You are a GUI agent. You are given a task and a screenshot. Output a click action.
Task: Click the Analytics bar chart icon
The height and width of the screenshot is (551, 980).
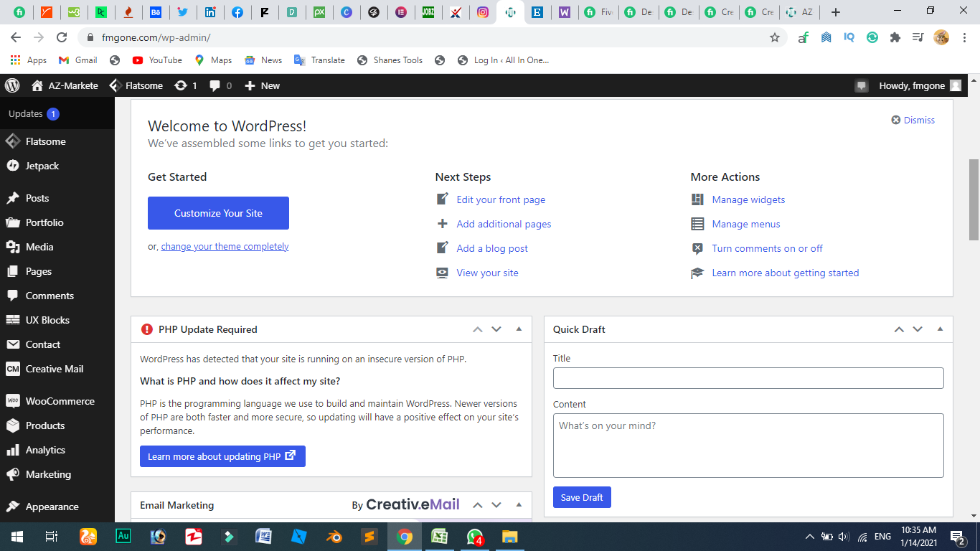12,450
